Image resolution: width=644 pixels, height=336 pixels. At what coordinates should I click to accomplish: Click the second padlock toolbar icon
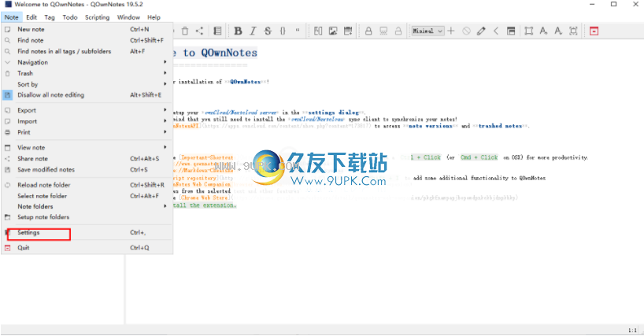coord(398,31)
